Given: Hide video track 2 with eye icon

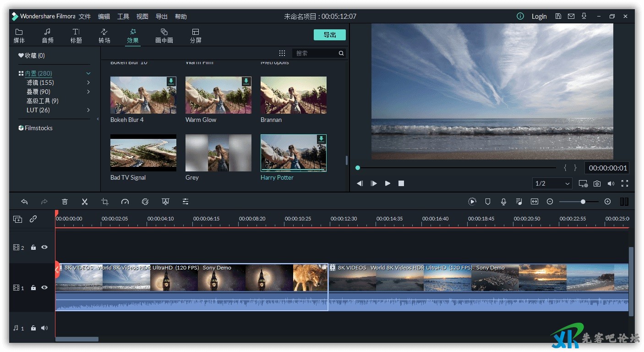Looking at the screenshot, I should [x=44, y=247].
